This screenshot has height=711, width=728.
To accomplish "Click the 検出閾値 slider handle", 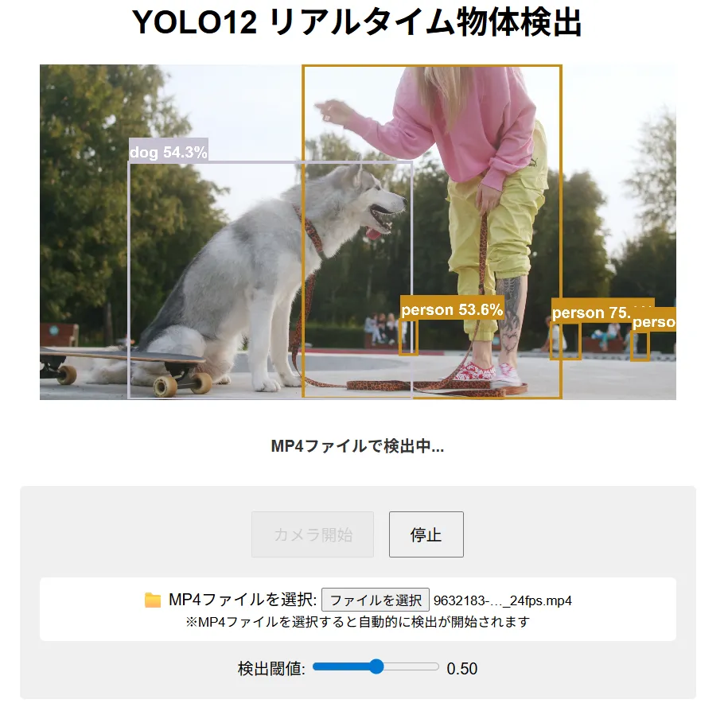I will 376,666.
